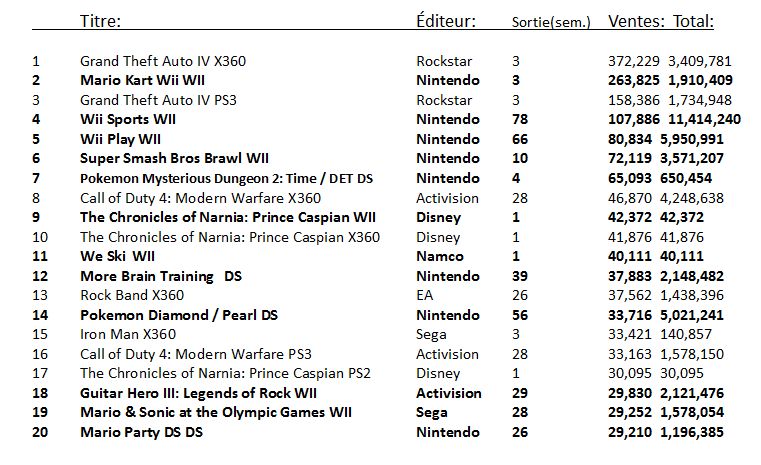Click Wii Sports WII row title
Image resolution: width=761 pixels, height=465 pixels.
tap(128, 119)
